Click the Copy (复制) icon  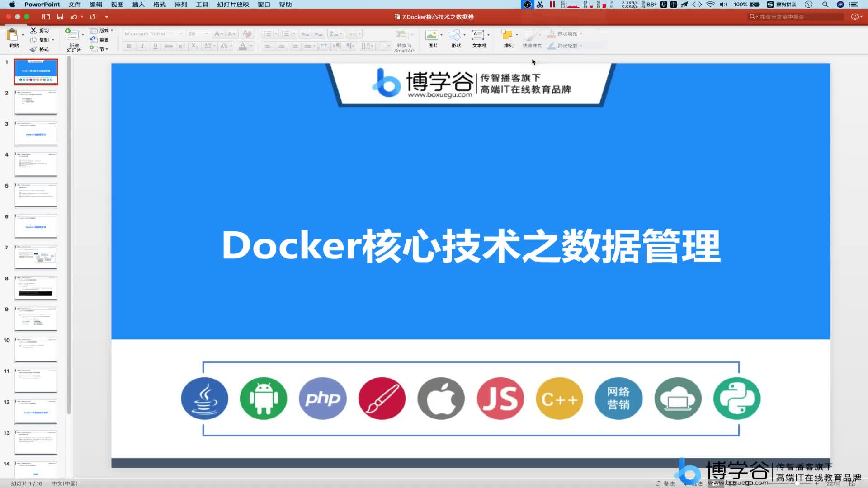point(33,40)
